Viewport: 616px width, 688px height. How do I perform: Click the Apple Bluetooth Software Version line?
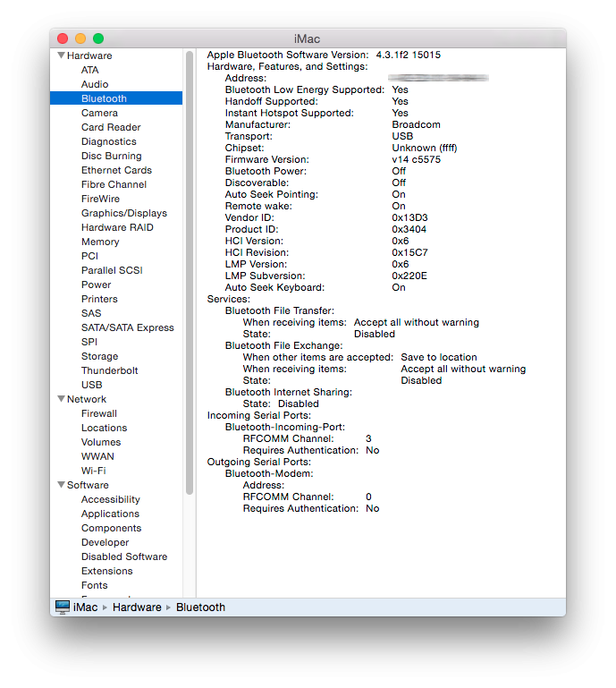[x=324, y=55]
